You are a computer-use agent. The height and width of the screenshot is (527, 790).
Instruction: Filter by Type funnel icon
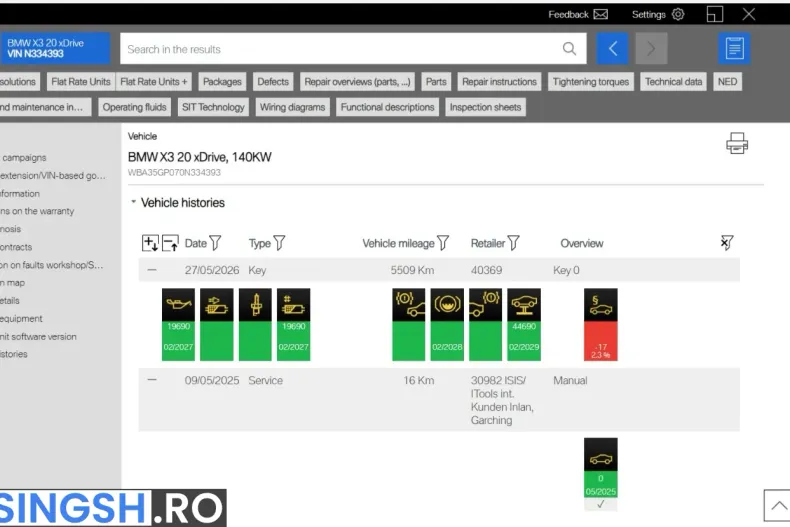[279, 243]
